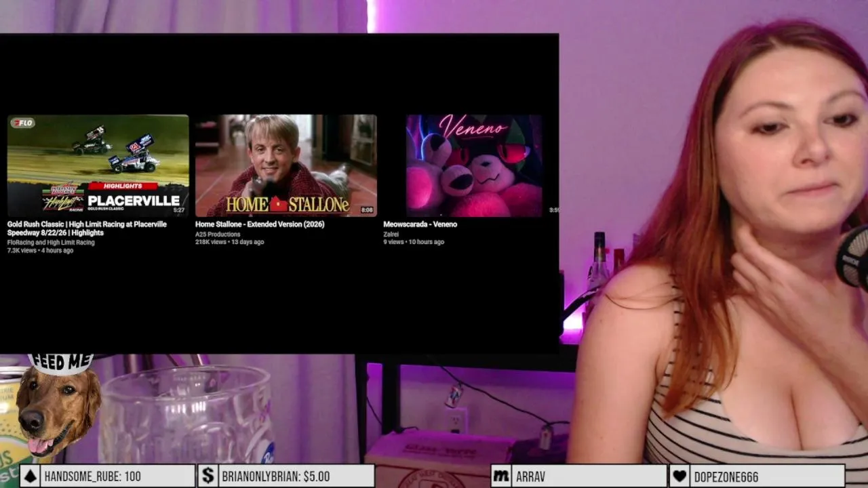Viewport: 868px width, 488px height.
Task: Click the m icon beside ARRAV
Action: point(501,476)
